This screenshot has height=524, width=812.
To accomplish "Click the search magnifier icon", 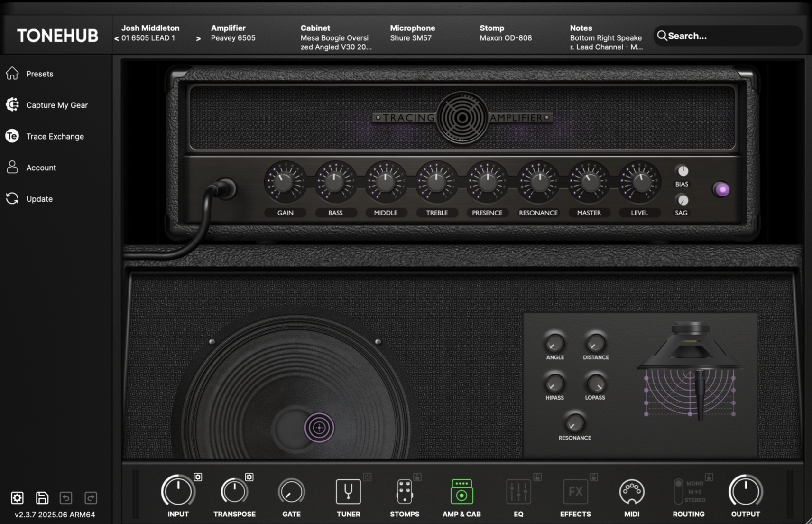I will 662,36.
